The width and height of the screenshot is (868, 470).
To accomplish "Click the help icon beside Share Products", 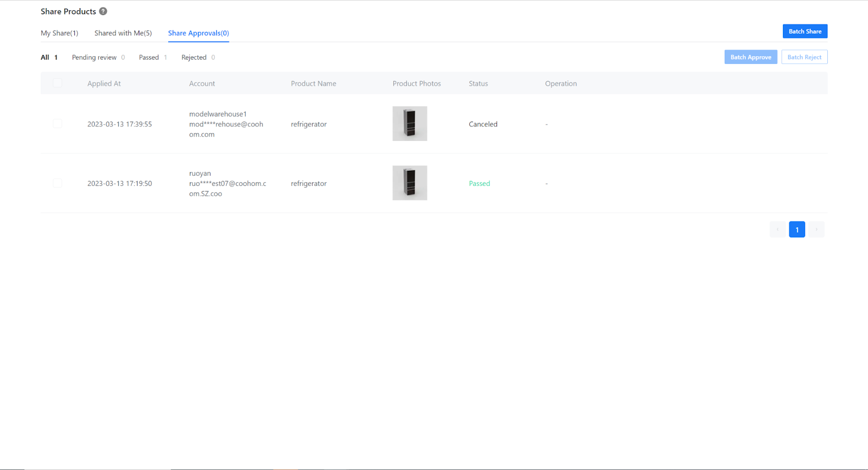I will [103, 11].
